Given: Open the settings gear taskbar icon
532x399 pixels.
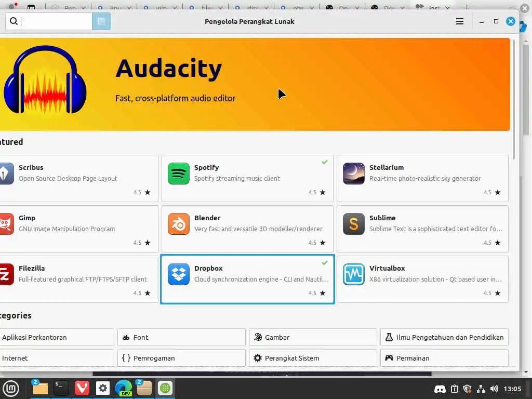Looking at the screenshot, I should (x=103, y=388).
